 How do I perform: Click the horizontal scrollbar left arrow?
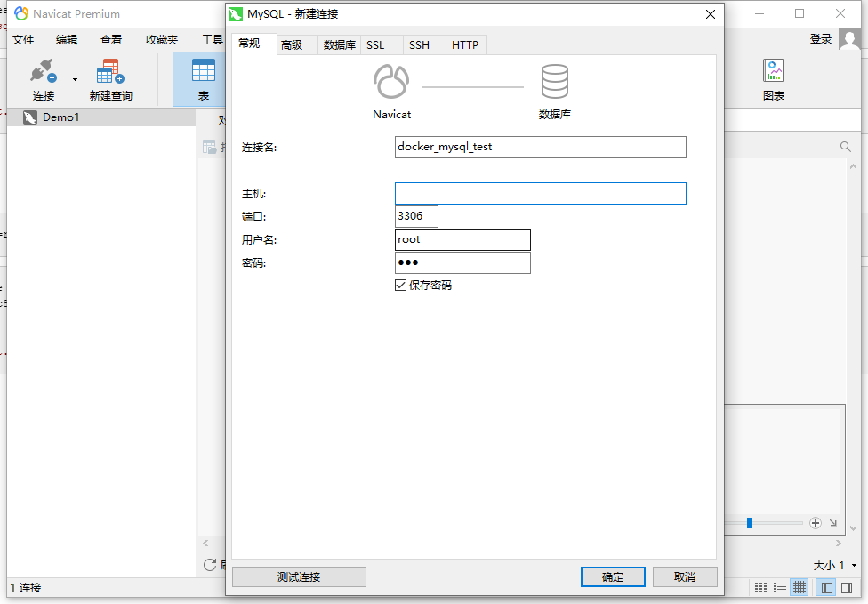[x=205, y=544]
